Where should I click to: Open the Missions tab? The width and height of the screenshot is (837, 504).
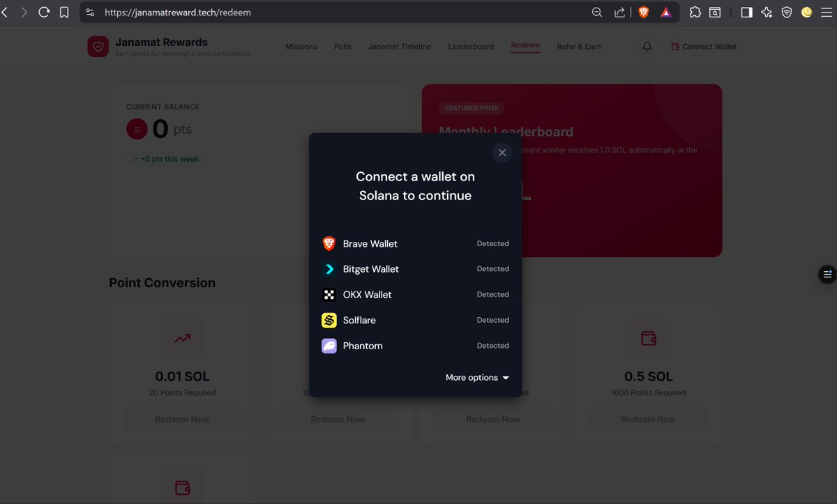click(x=301, y=47)
